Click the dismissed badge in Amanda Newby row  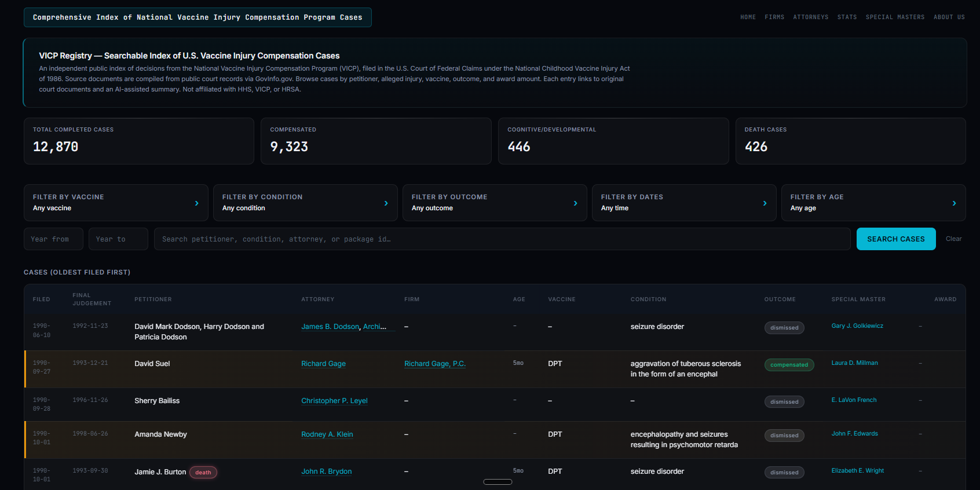point(784,436)
